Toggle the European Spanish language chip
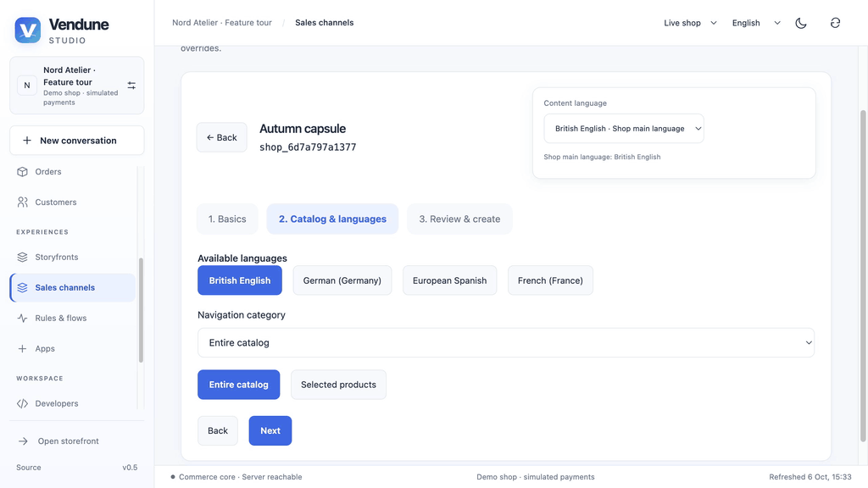The height and width of the screenshot is (488, 868). click(449, 280)
